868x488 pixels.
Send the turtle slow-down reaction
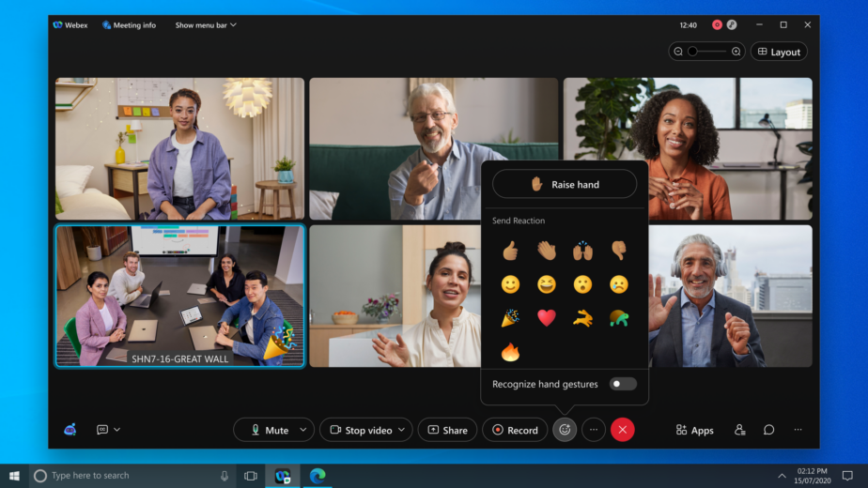617,318
